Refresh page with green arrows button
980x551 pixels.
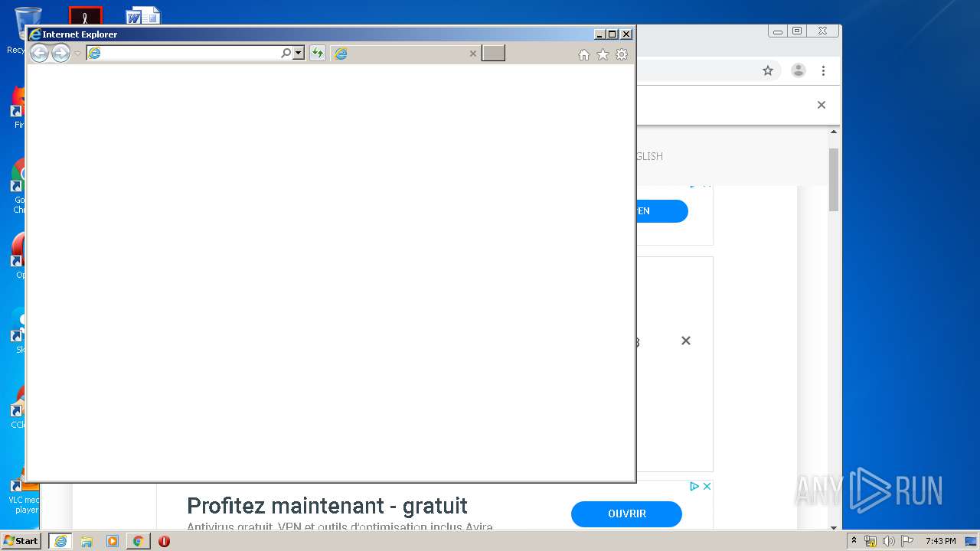[317, 53]
